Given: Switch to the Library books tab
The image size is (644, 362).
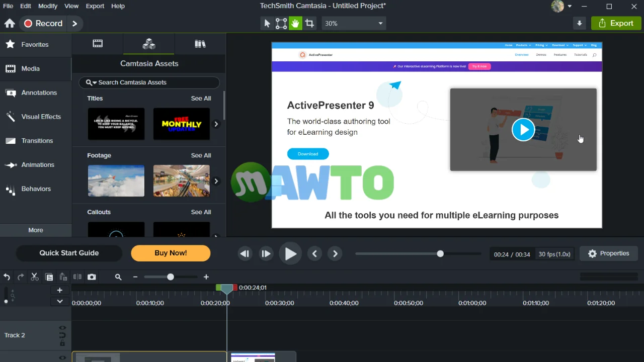Looking at the screenshot, I should pos(200,44).
